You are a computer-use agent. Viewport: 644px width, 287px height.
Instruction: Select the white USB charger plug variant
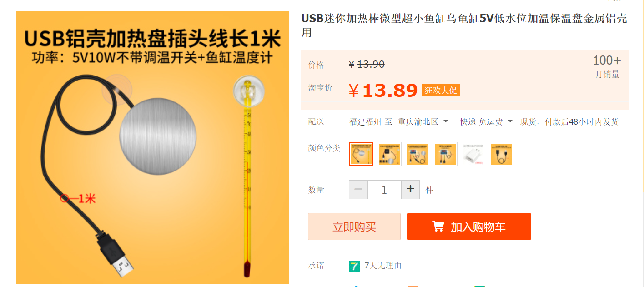473,154
